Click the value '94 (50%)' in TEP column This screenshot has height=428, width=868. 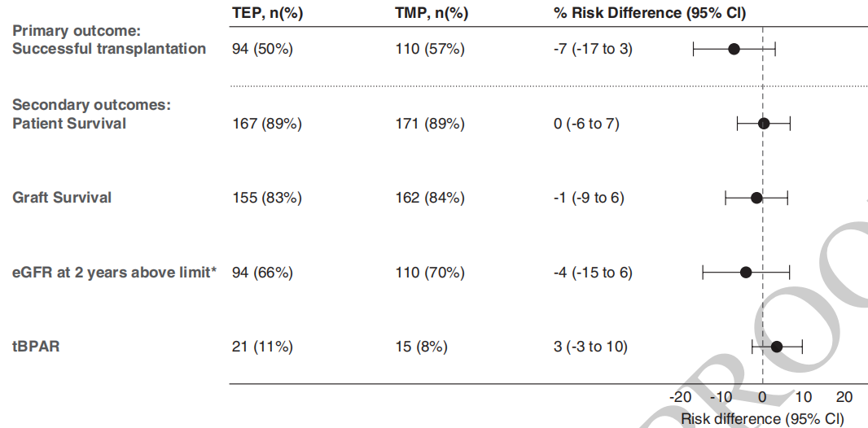point(262,49)
